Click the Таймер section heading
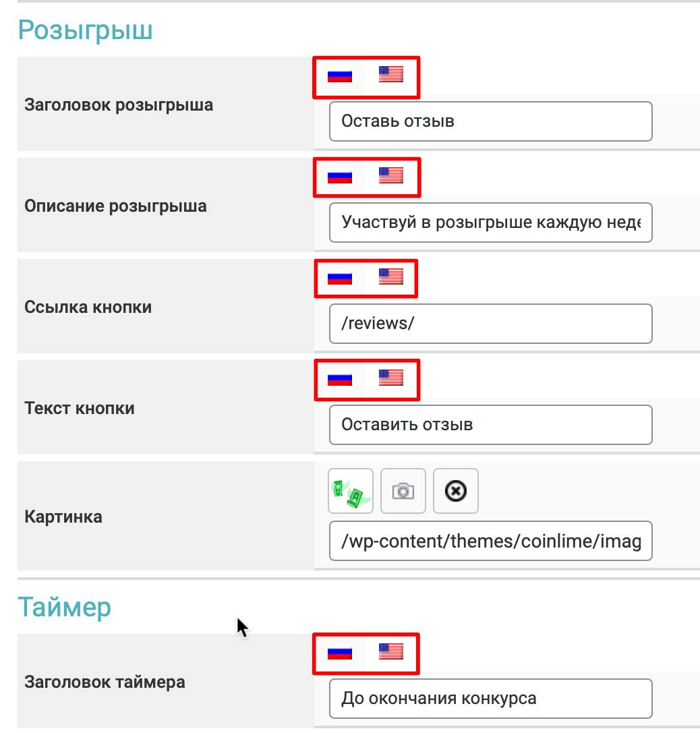Image resolution: width=700 pixels, height=733 pixels. (x=64, y=608)
